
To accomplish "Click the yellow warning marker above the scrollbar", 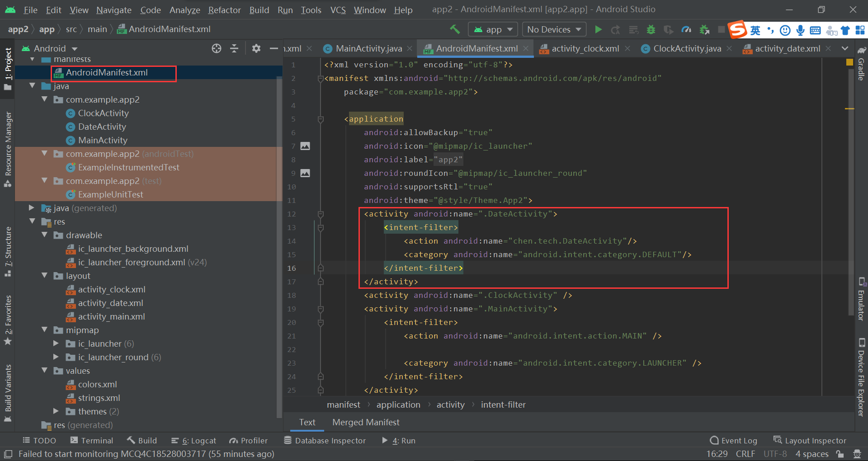I will coord(849,62).
